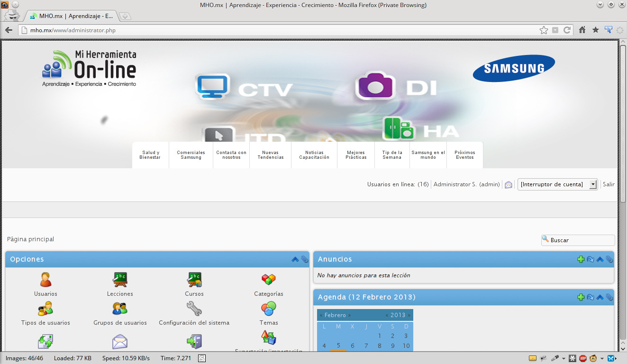Viewport: 627px width, 364px height.
Task: Open the Lecciones chalkboard icon
Action: [120, 280]
